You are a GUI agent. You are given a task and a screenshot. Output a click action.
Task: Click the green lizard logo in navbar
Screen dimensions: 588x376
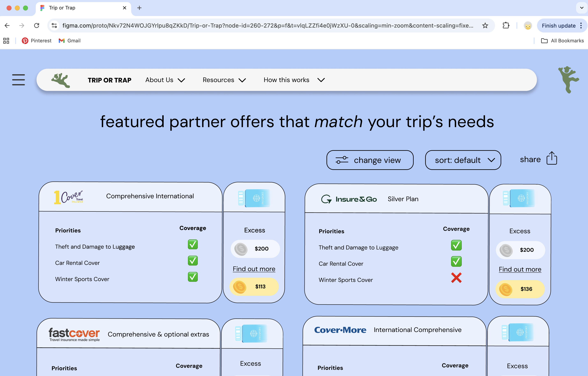pos(61,80)
